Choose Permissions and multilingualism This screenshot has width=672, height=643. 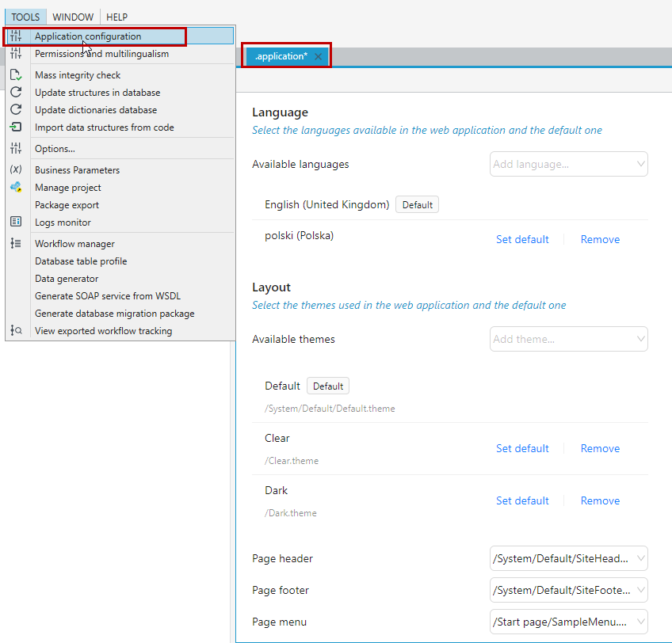pos(120,54)
